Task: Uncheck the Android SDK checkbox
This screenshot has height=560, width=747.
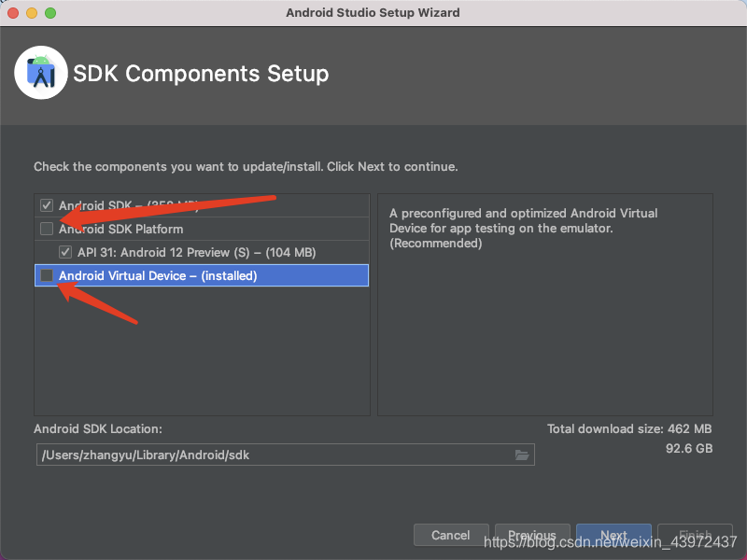Action: click(x=47, y=205)
